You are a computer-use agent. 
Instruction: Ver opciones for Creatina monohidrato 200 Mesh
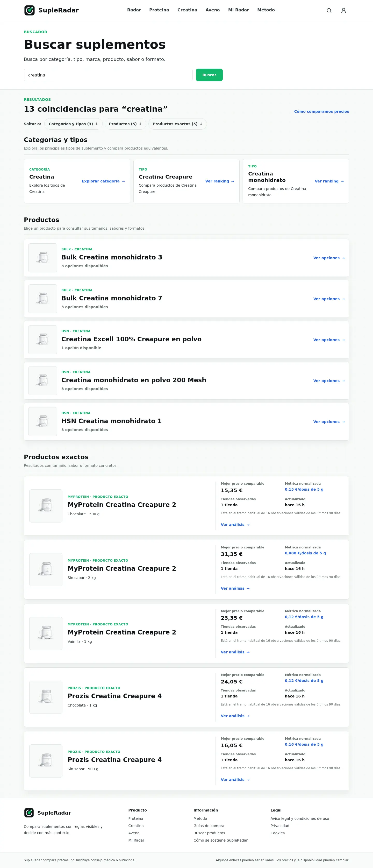[x=329, y=381]
